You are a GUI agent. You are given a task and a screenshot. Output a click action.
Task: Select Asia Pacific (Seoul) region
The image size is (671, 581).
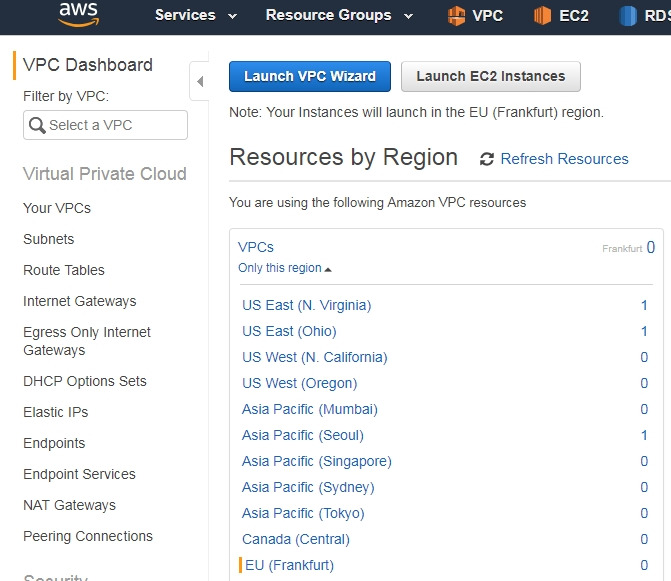[x=303, y=436]
